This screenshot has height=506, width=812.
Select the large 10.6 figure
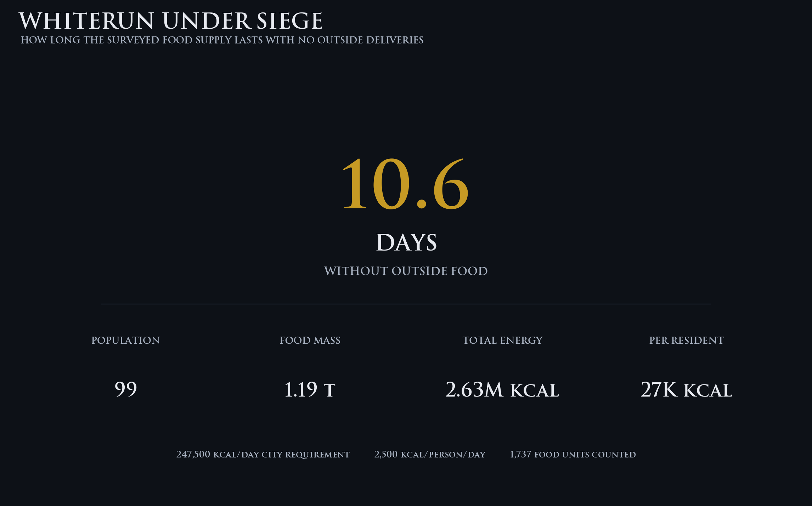pyautogui.click(x=406, y=184)
